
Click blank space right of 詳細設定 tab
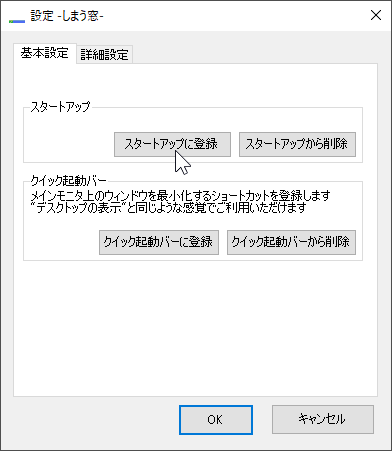pos(253,53)
